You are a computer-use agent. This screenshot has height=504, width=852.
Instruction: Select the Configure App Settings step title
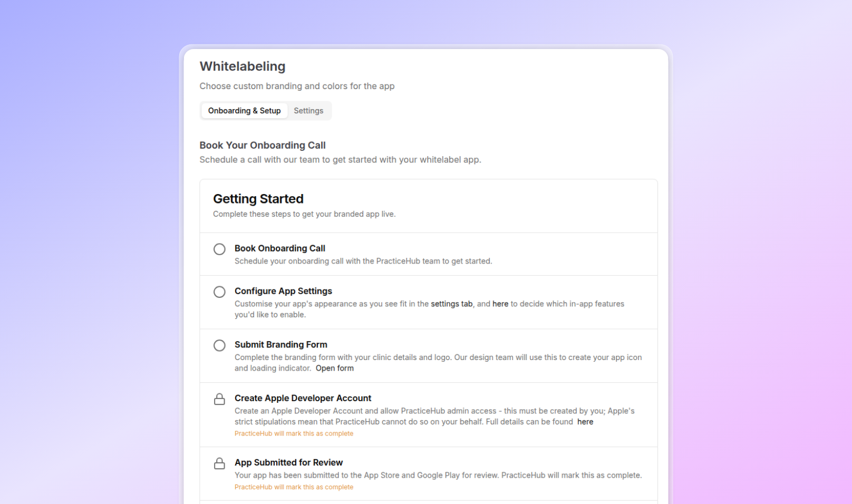tap(283, 291)
